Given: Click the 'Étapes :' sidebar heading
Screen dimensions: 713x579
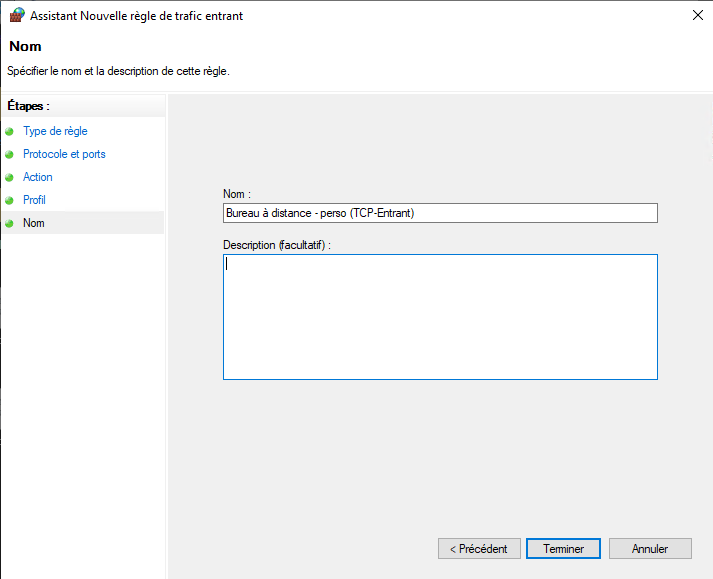Looking at the screenshot, I should pyautogui.click(x=28, y=106).
